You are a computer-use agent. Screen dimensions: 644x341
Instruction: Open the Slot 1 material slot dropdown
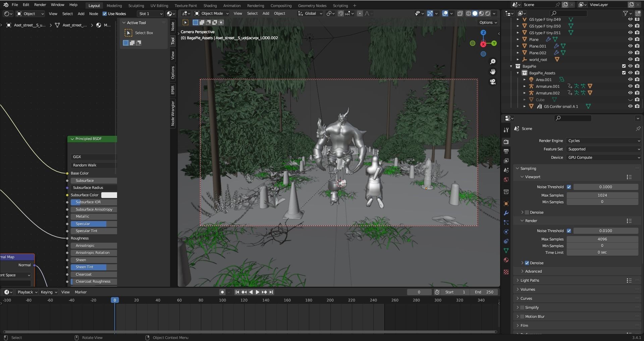[150, 14]
